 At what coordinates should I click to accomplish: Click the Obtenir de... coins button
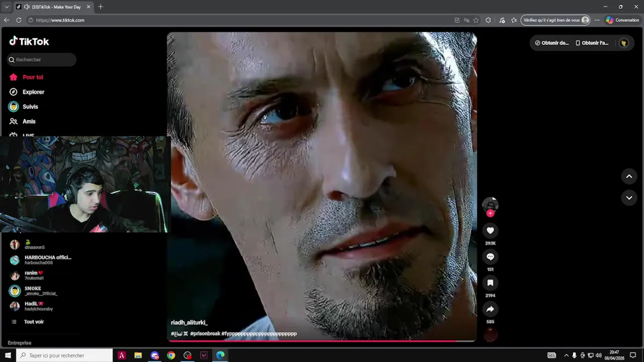point(552,43)
